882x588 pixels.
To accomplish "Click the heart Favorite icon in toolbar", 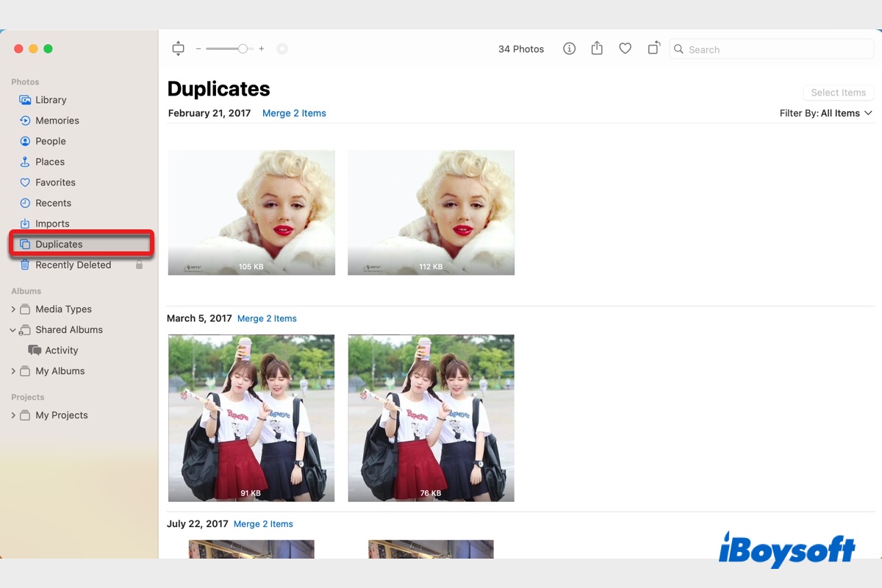I will tap(625, 49).
